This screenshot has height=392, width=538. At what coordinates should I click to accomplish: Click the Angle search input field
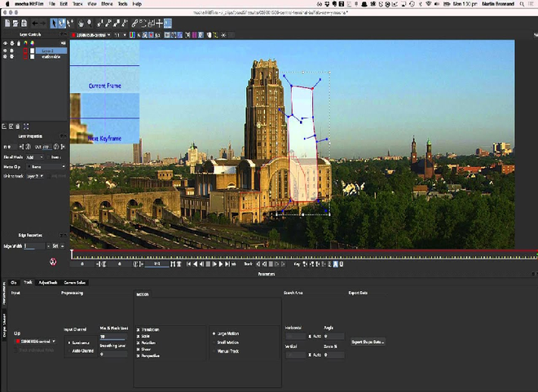pos(333,336)
